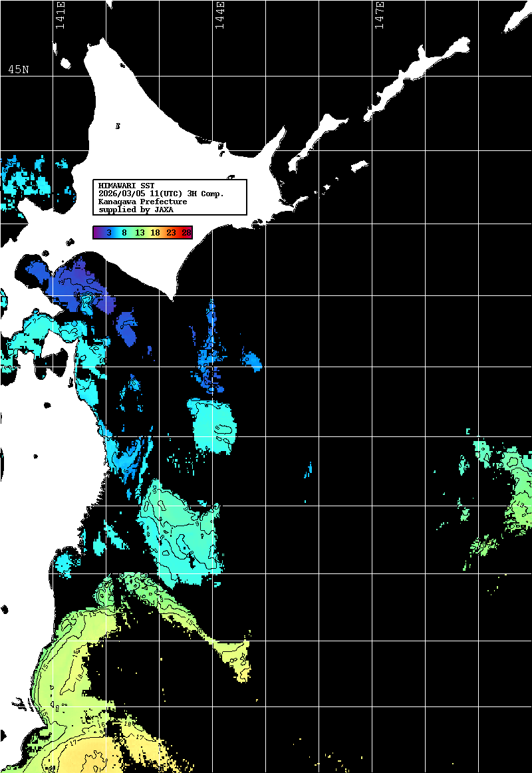Click the Kanagawa Prefecture text
Screen dimensions: 532x773
pyautogui.click(x=142, y=202)
